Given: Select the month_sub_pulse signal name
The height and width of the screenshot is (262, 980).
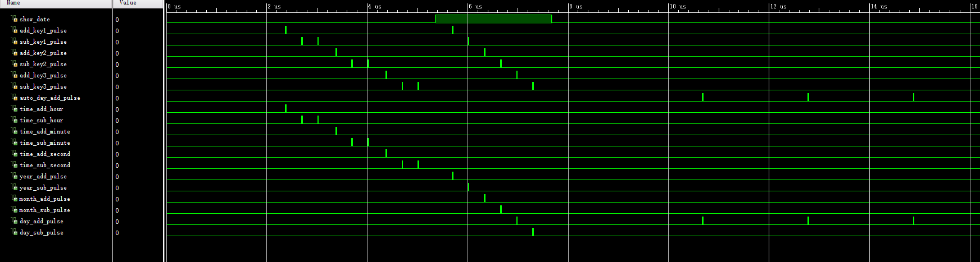Looking at the screenshot, I should [45, 210].
